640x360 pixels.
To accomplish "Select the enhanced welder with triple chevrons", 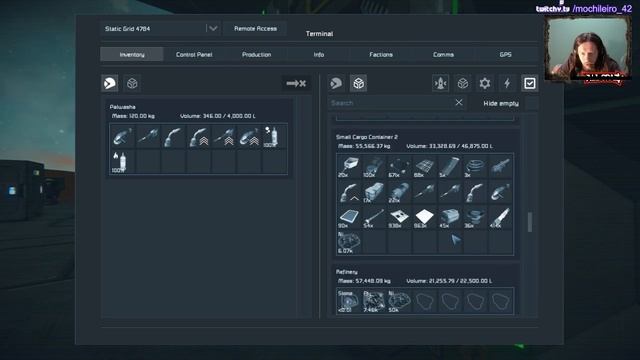I will (x=198, y=136).
